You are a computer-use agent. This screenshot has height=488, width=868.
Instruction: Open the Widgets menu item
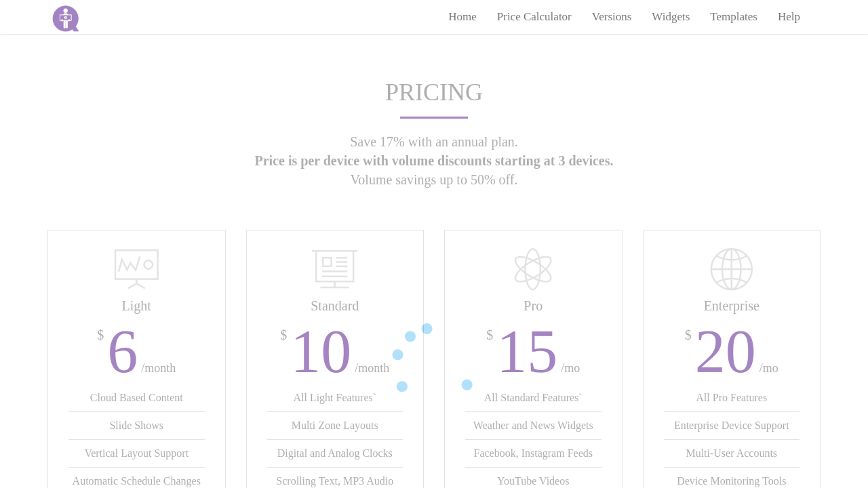click(671, 17)
